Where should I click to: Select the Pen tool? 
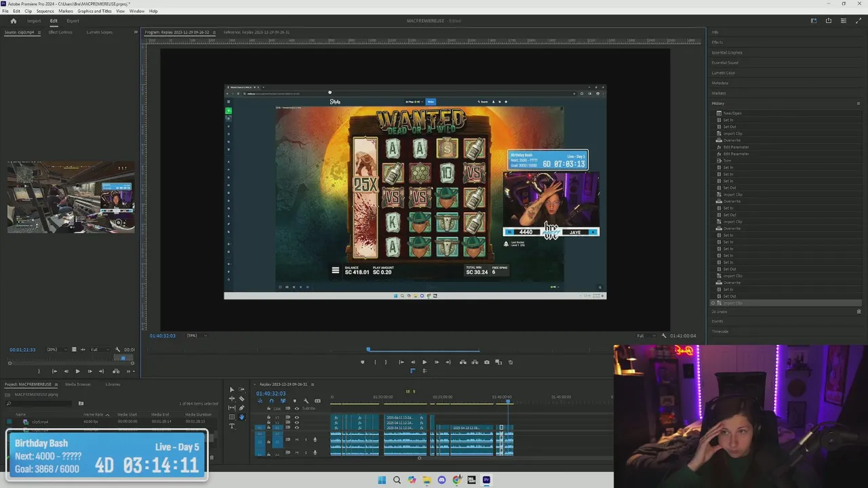point(241,408)
